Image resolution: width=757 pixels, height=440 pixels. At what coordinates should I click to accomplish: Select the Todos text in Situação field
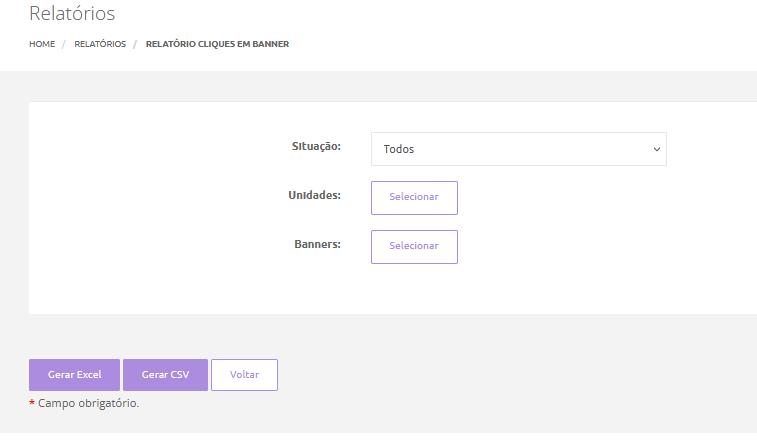click(399, 149)
